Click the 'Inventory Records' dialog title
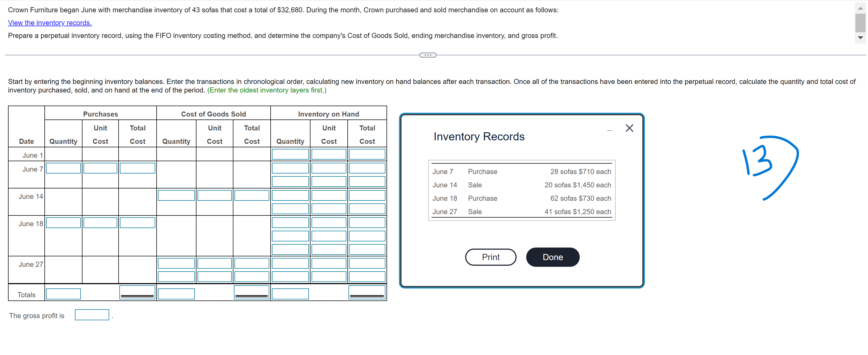Viewport: 868px width, 355px height. click(479, 137)
